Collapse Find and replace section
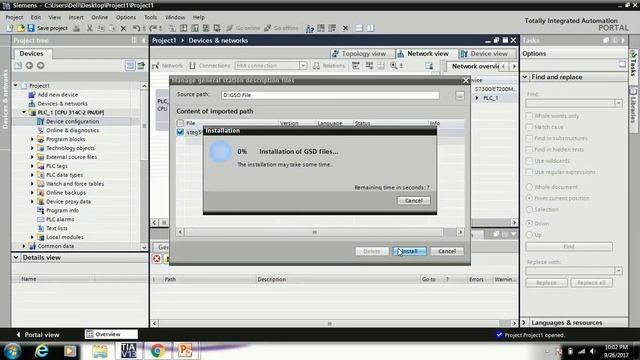 tap(525, 77)
